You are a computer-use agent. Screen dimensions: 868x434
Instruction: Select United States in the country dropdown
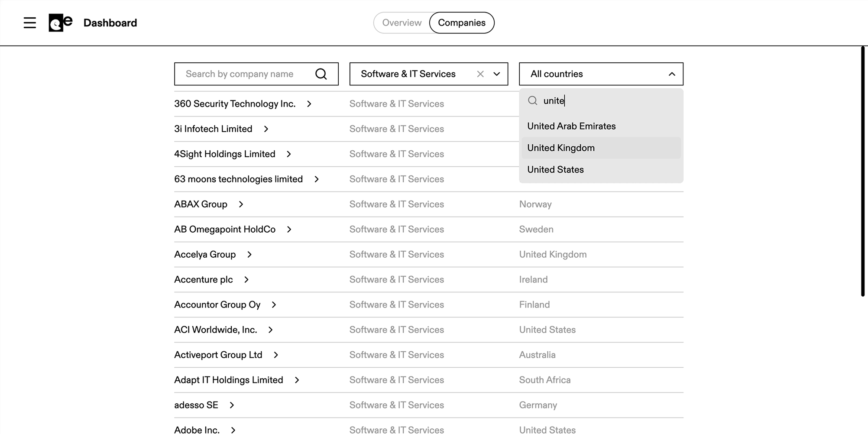(x=555, y=169)
